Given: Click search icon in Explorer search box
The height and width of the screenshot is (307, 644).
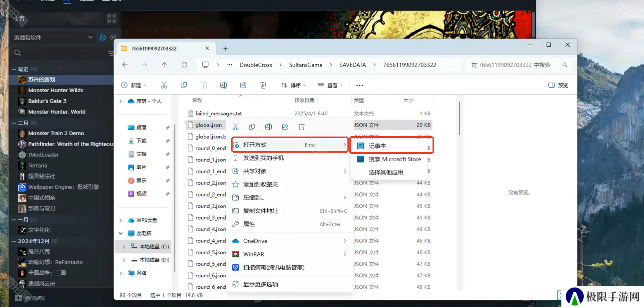Looking at the screenshot, I should 565,65.
